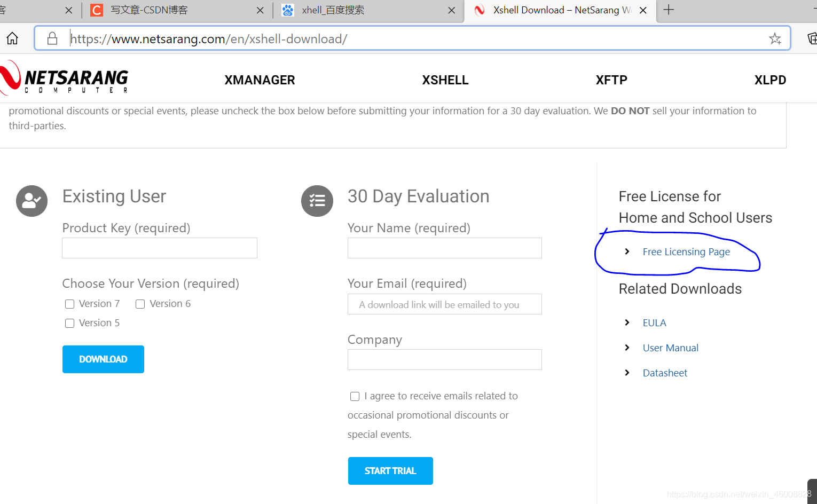Image resolution: width=817 pixels, height=504 pixels.
Task: Click the 30 Day Evaluation list icon
Action: [x=317, y=201]
